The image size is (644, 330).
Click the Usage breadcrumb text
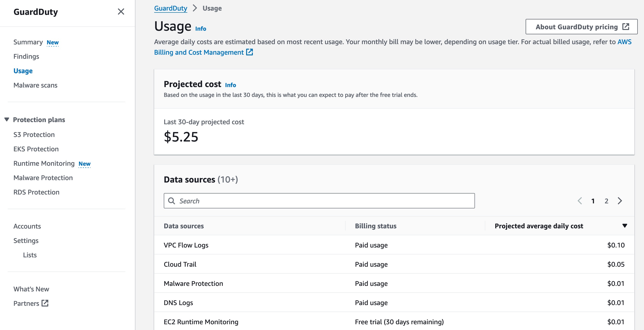(212, 8)
